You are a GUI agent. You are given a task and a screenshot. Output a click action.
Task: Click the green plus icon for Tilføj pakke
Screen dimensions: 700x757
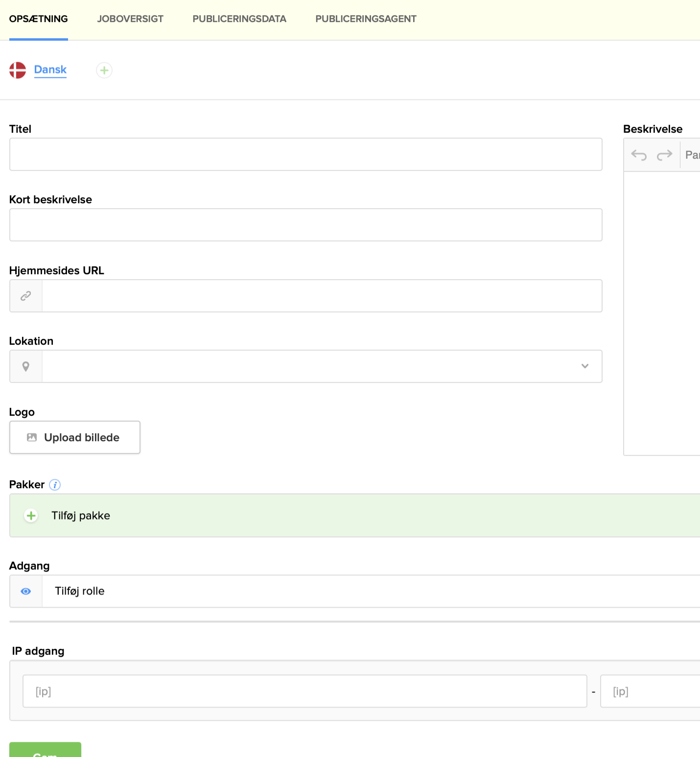coord(31,516)
